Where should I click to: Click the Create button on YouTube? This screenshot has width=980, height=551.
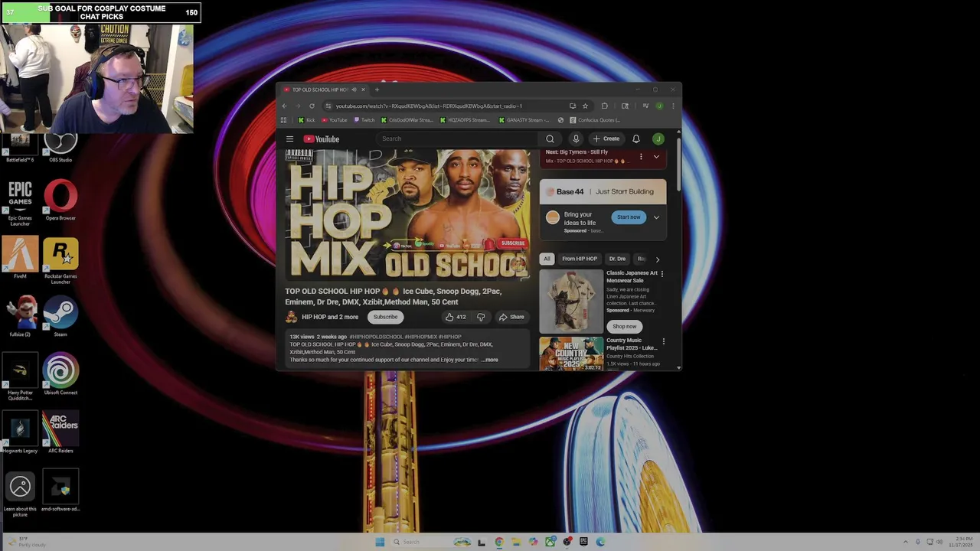coord(606,139)
